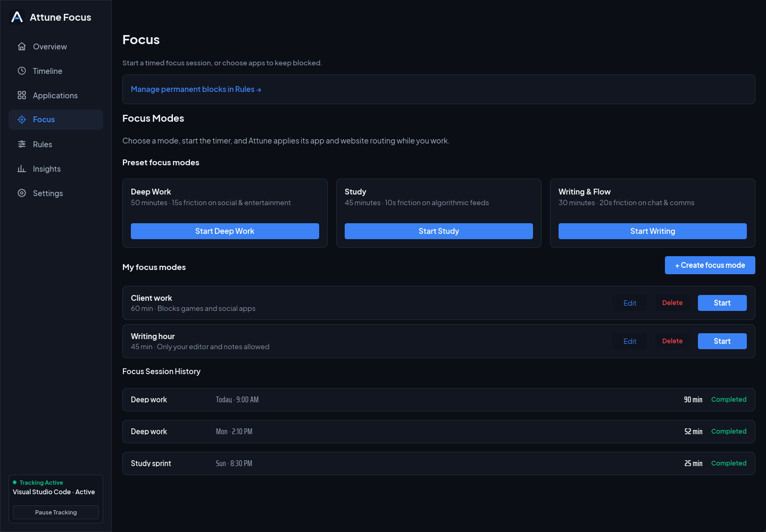Image resolution: width=766 pixels, height=532 pixels.
Task: Select the Mon 2:10 PM Deep work session
Action: click(x=439, y=432)
